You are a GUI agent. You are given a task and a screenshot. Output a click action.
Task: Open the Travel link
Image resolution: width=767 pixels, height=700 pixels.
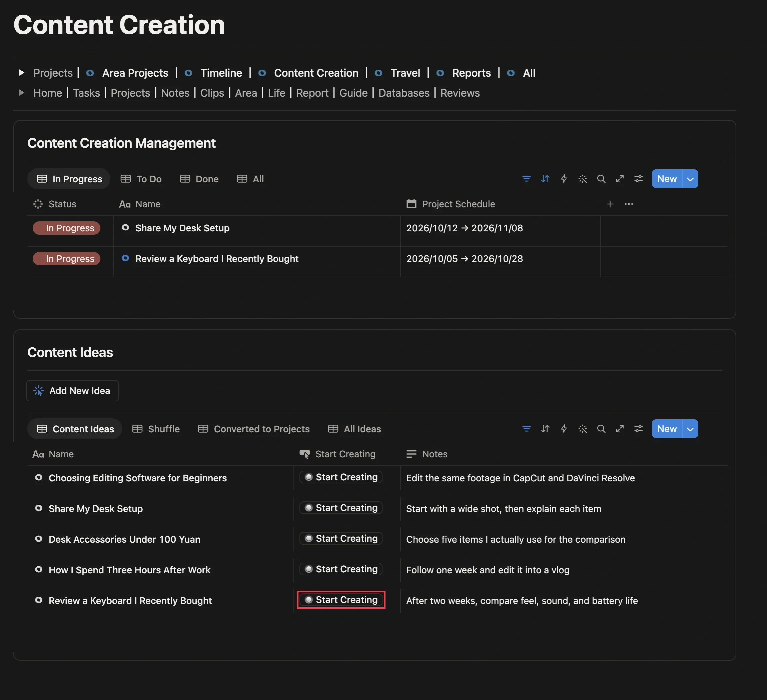tap(405, 73)
